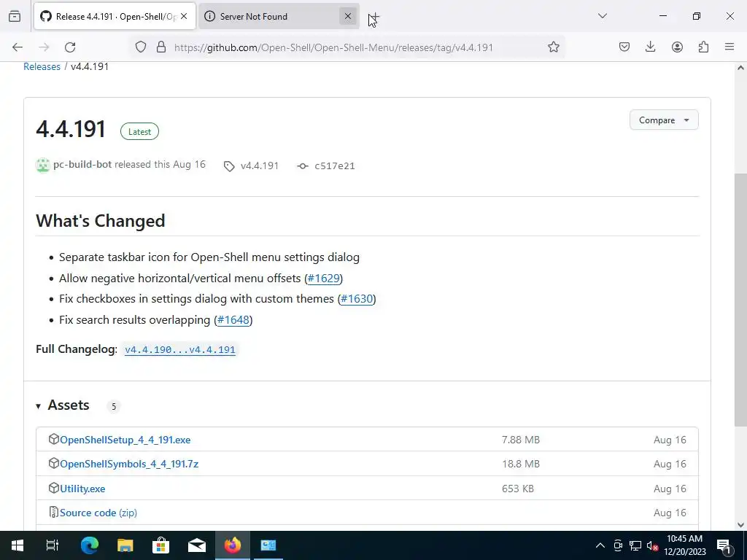Download OpenShellSetup_4_4_191.exe
The image size is (747, 560).
tap(125, 440)
